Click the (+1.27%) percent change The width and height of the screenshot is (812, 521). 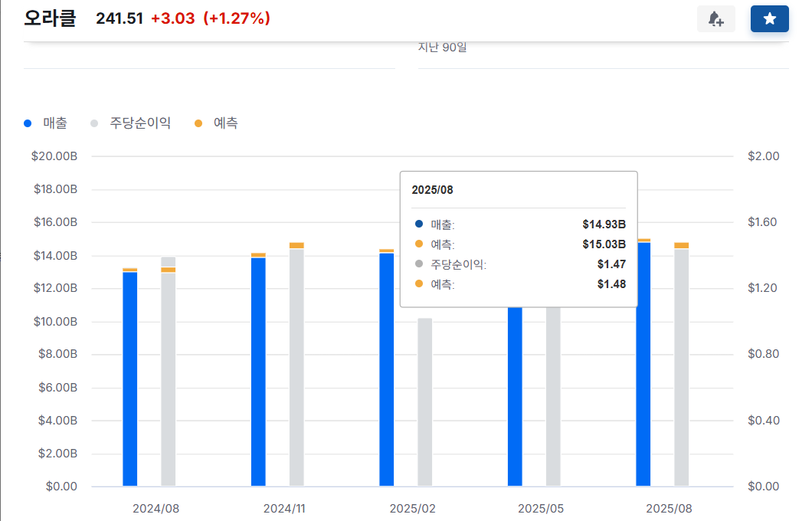tap(237, 18)
